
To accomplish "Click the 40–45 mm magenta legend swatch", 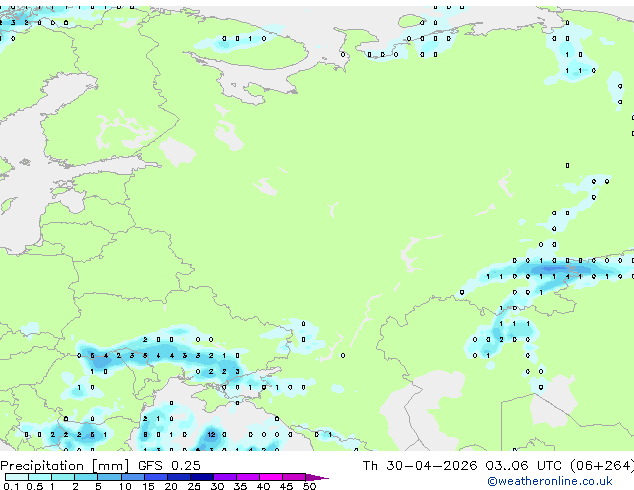I will pyautogui.click(x=271, y=477).
